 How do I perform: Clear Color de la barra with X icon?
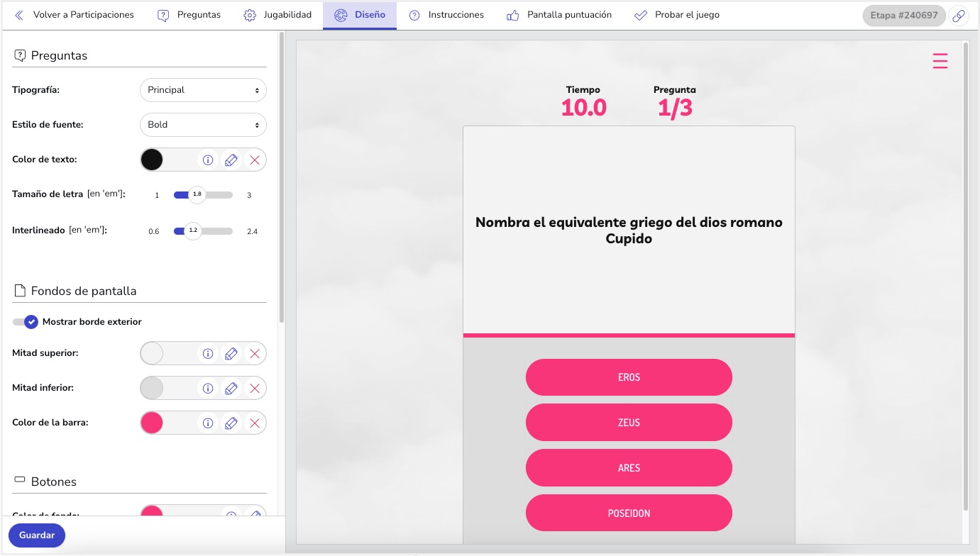255,423
